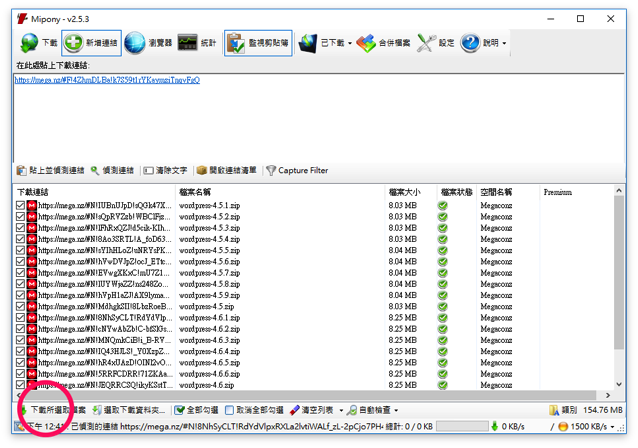Click the vertical scrollbar thumb of file list

coord(619,272)
